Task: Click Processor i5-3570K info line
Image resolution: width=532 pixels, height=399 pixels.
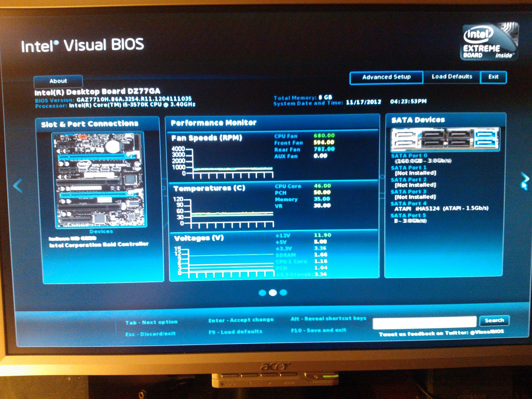Action: (x=115, y=105)
